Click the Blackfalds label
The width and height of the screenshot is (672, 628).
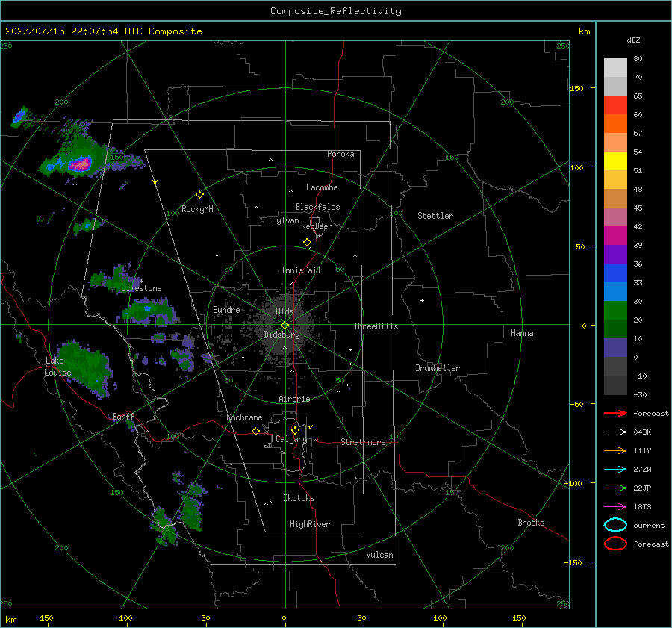(x=317, y=207)
